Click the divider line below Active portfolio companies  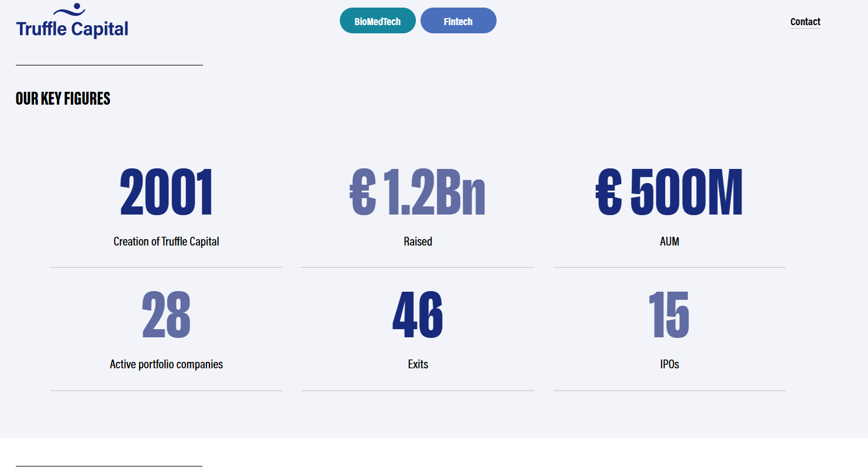tap(166, 390)
